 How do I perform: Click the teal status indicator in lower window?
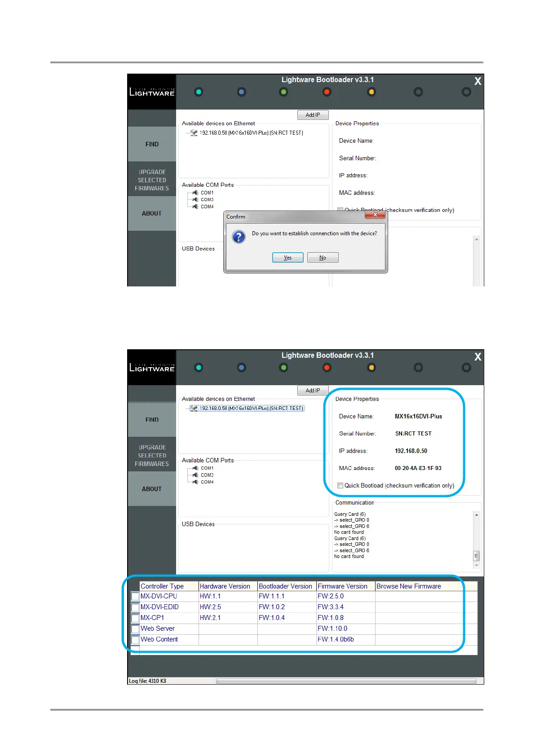[199, 368]
